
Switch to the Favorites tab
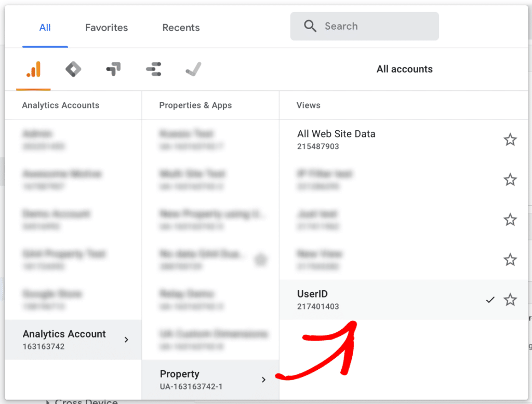click(106, 28)
